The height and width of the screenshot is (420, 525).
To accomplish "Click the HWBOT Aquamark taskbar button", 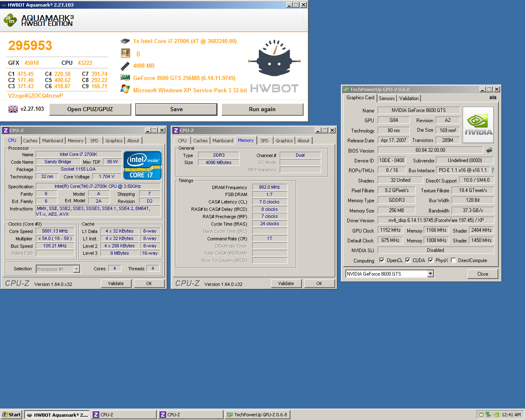I will click(57, 415).
